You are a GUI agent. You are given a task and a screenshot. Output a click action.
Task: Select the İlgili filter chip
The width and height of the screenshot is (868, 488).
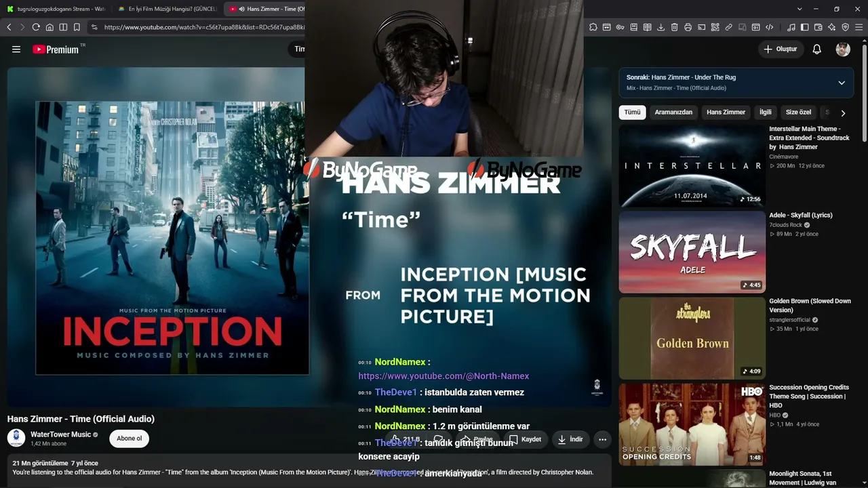pyautogui.click(x=766, y=113)
